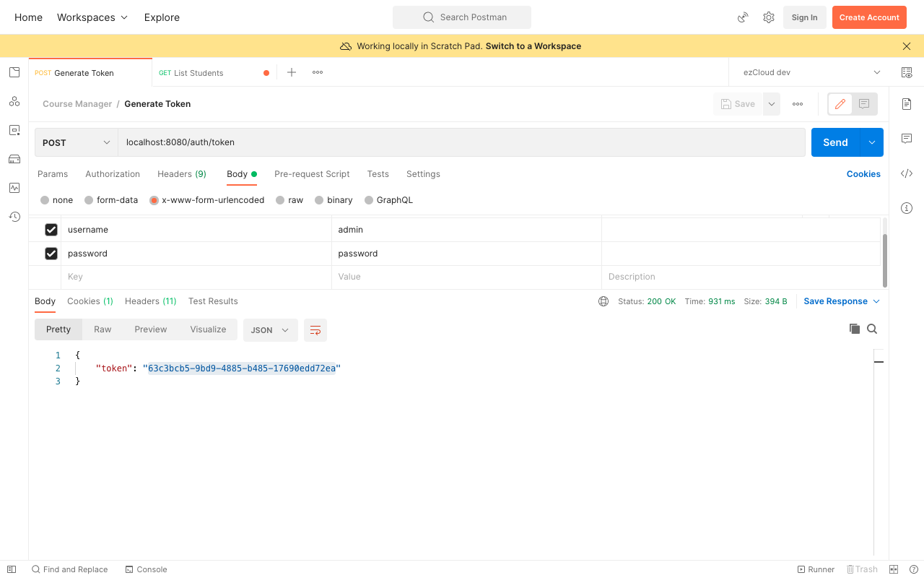This screenshot has height=578, width=924.
Task: Open Comments icon in right sidebar
Action: tap(907, 139)
